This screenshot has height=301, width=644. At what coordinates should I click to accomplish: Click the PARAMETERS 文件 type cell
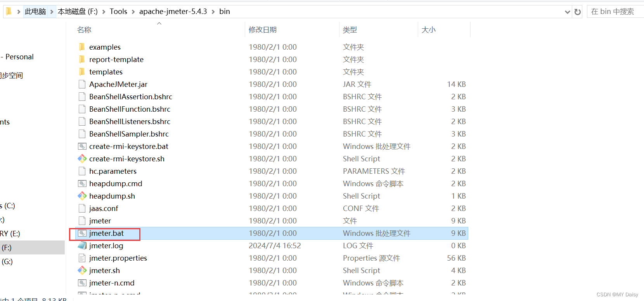tap(374, 171)
